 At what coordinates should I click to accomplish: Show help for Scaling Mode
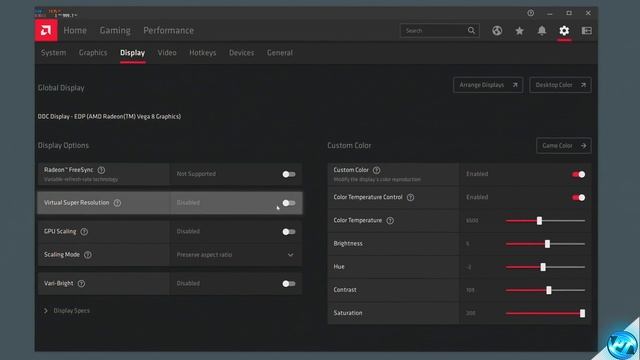87,255
